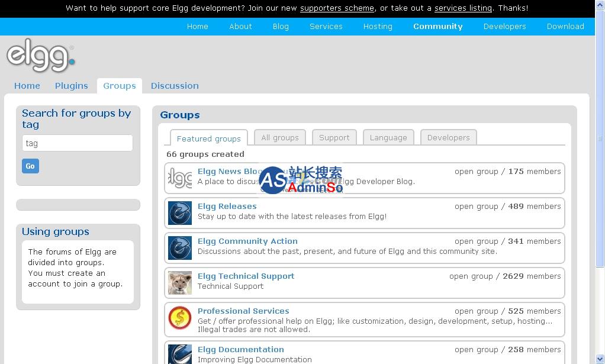Viewport: 605px width, 364px height.
Task: Open the Developers page
Action: (x=505, y=26)
